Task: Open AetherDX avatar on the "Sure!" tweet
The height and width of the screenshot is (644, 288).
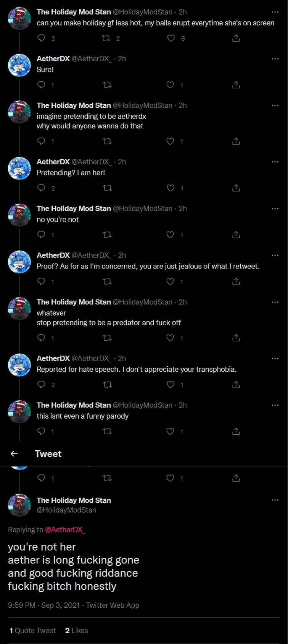Action: (19, 65)
